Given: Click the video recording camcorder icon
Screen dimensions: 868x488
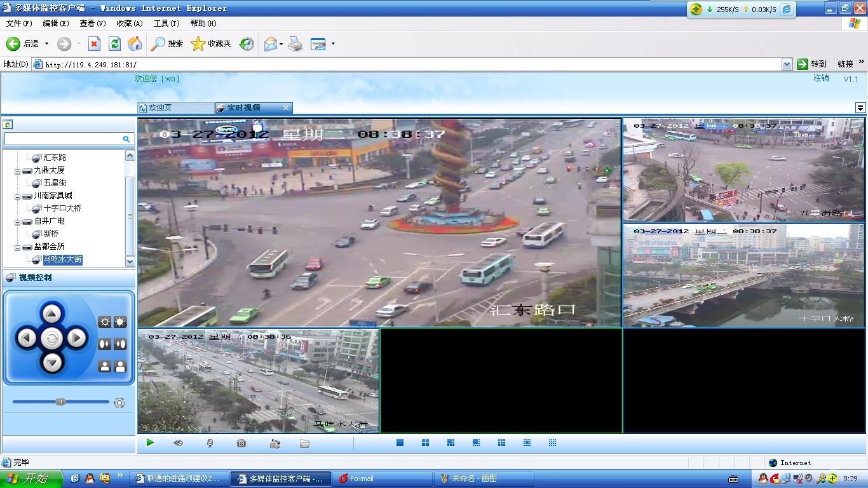Looking at the screenshot, I should 275,444.
